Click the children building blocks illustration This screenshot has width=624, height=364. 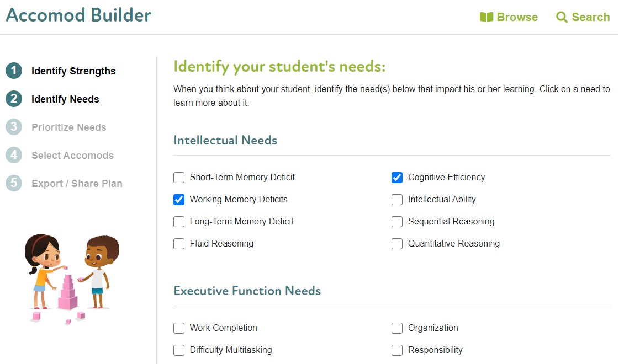71,279
